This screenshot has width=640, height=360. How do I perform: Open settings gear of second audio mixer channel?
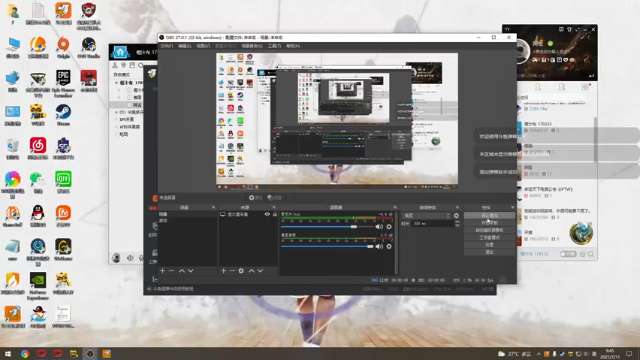[x=389, y=247]
